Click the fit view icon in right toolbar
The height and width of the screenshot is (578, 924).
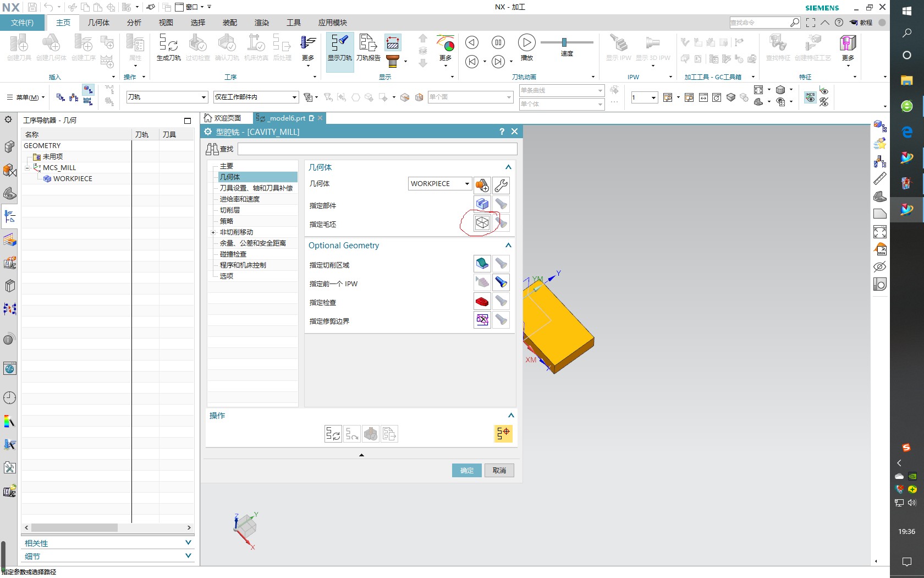point(879,232)
